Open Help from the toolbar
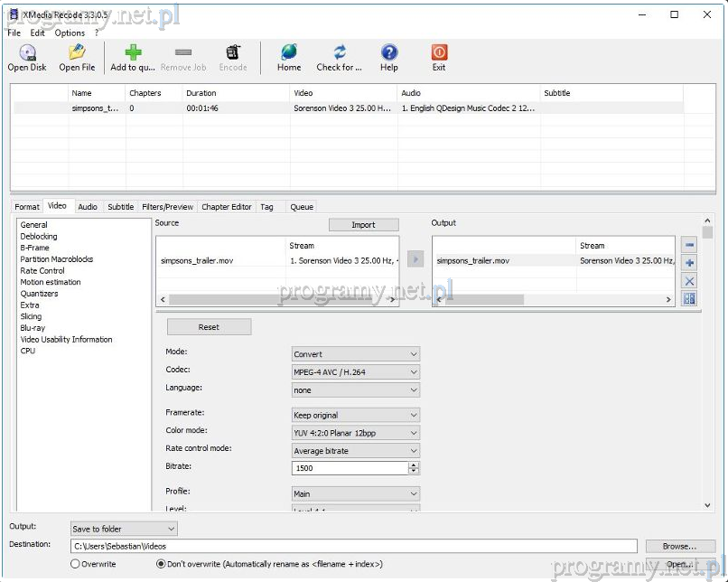This screenshot has width=728, height=582. (389, 54)
